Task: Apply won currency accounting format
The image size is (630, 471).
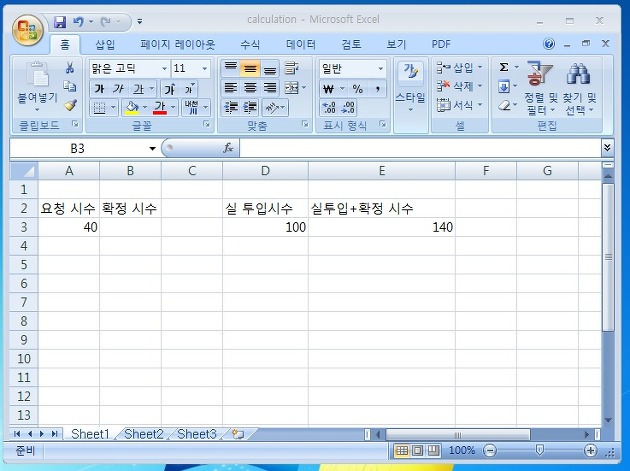Action: tap(329, 89)
